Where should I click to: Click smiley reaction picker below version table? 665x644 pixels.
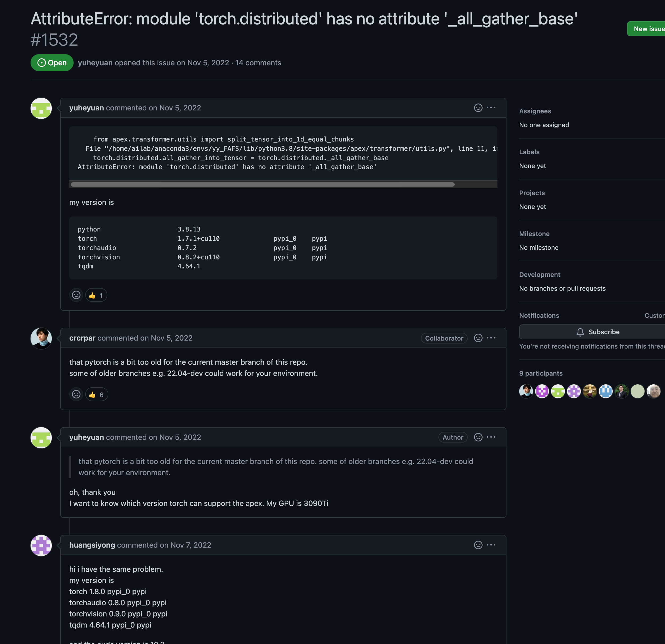coord(76,295)
